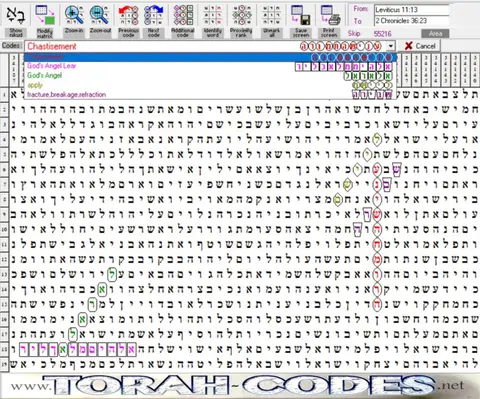Click the To field showing 2 Chronicles 36:23
Image resolution: width=480 pixels, height=399 pixels.
(411, 21)
